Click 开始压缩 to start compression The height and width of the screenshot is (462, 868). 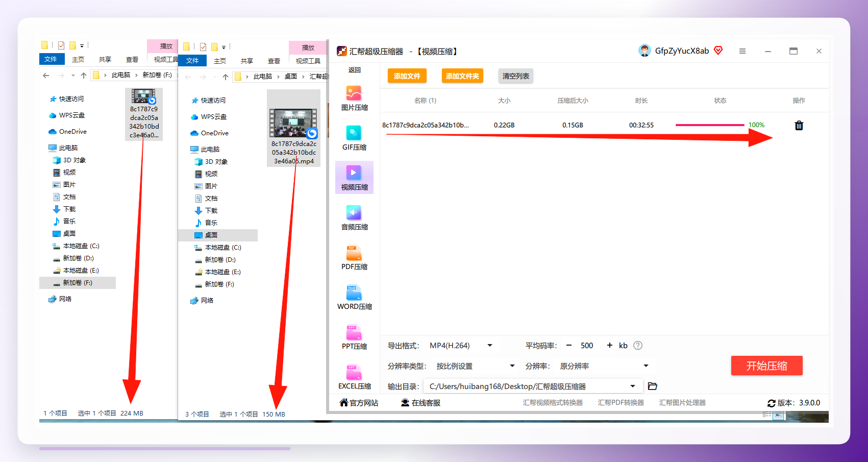point(766,366)
